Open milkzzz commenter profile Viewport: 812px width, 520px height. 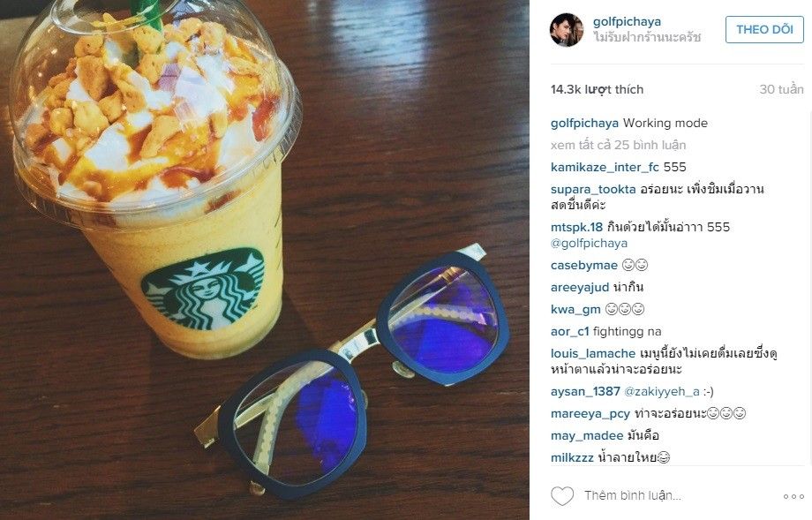pos(572,458)
